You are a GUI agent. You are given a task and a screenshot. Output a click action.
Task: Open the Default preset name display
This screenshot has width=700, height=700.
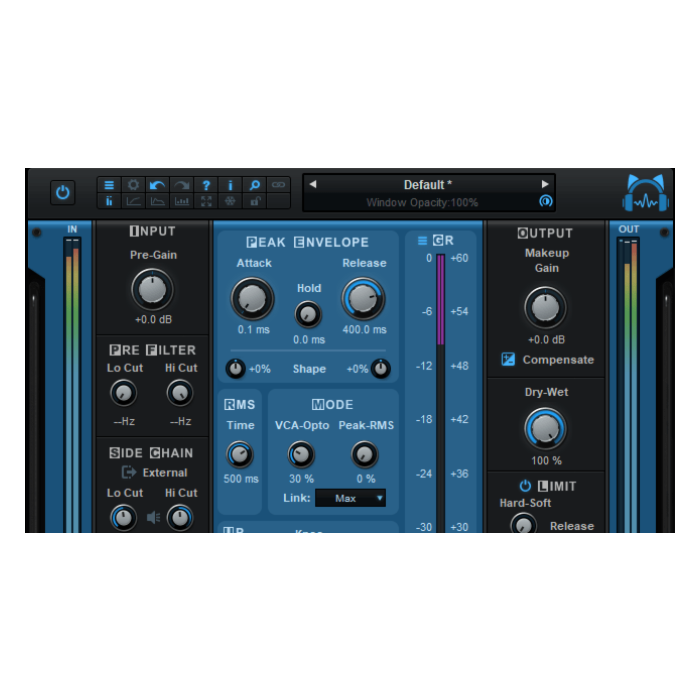tap(428, 184)
